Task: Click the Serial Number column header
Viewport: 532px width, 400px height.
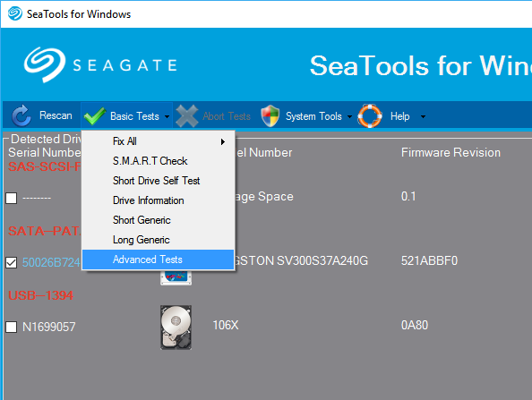Action: (x=45, y=152)
